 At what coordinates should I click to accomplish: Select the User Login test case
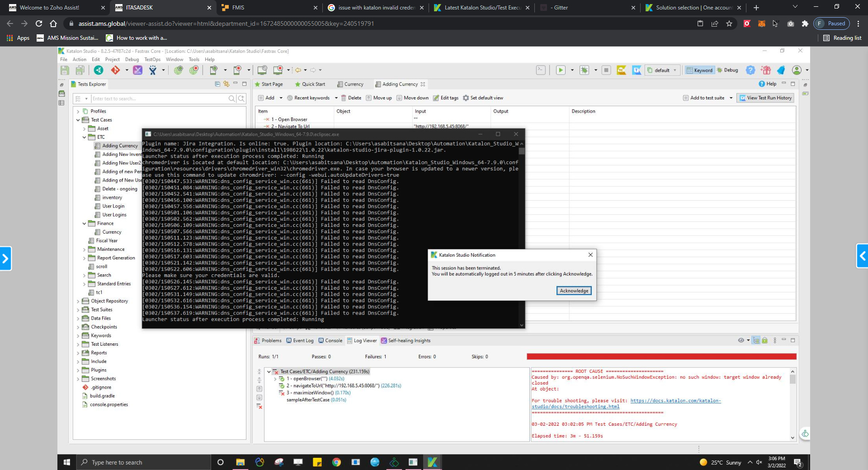(113, 207)
